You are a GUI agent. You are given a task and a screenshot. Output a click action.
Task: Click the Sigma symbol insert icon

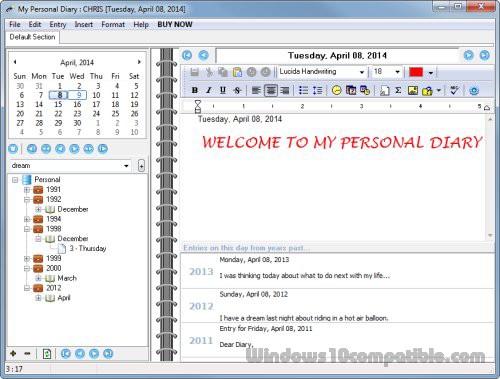pos(398,90)
